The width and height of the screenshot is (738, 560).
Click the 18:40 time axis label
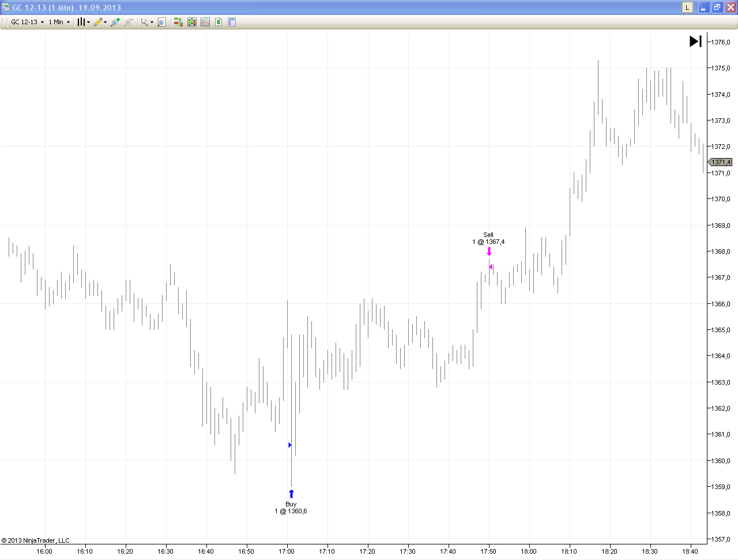690,551
